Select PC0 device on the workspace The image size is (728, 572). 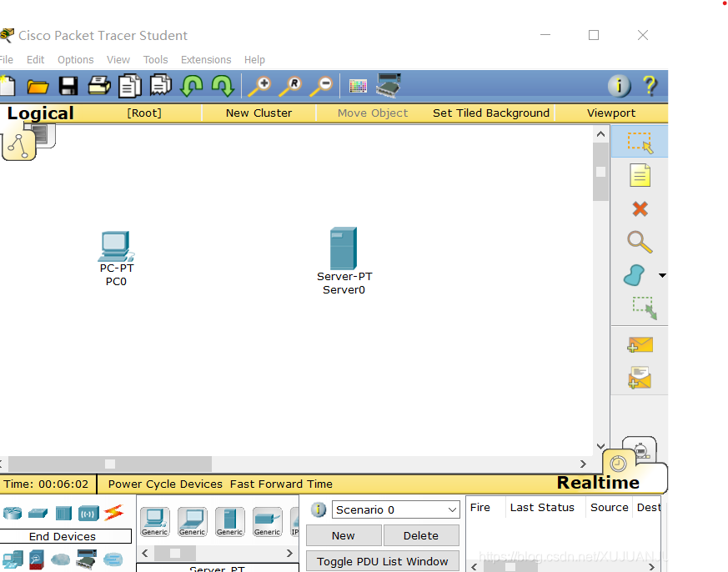[x=116, y=247]
